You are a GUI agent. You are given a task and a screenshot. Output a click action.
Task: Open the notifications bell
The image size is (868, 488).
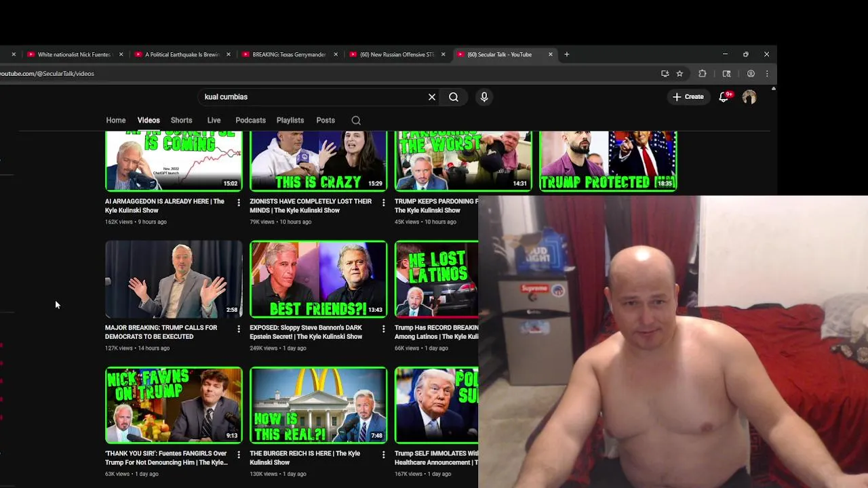[724, 97]
